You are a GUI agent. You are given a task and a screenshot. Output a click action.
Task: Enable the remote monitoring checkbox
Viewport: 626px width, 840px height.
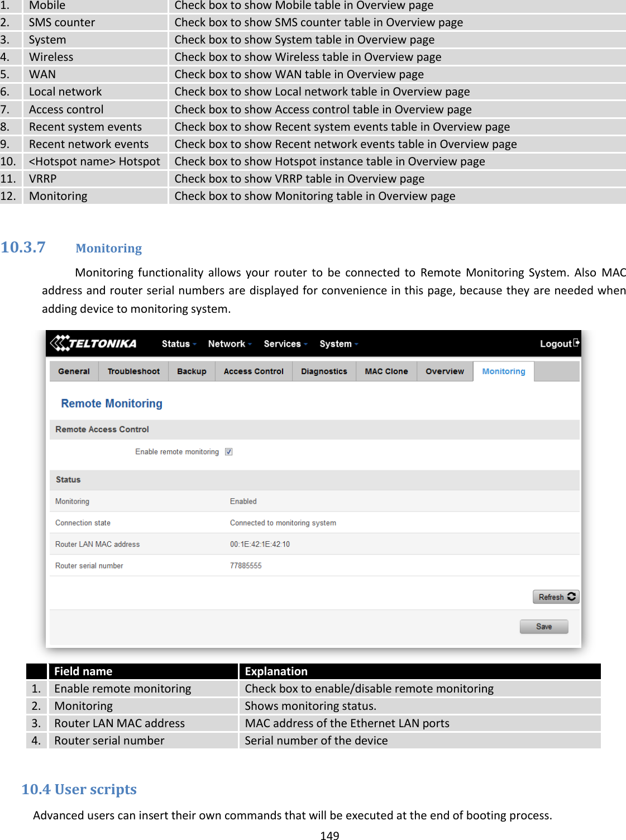click(x=228, y=451)
